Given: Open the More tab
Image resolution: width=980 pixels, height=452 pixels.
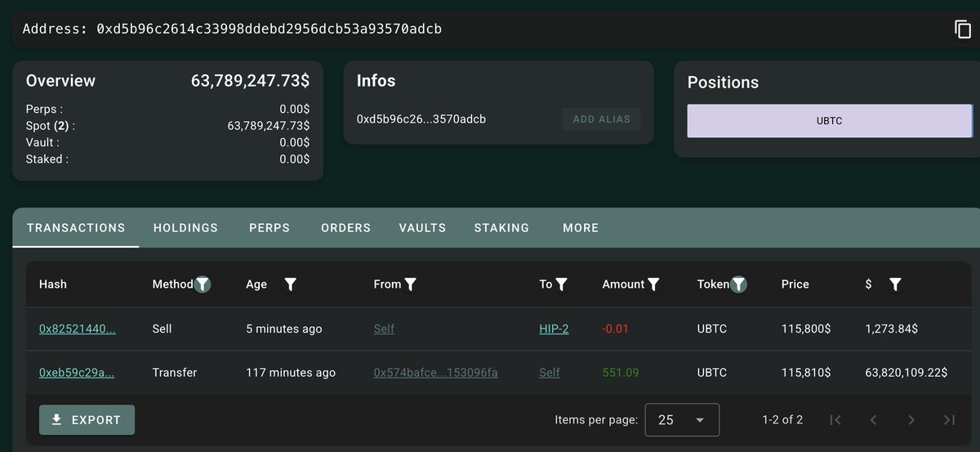Looking at the screenshot, I should coord(581,228).
